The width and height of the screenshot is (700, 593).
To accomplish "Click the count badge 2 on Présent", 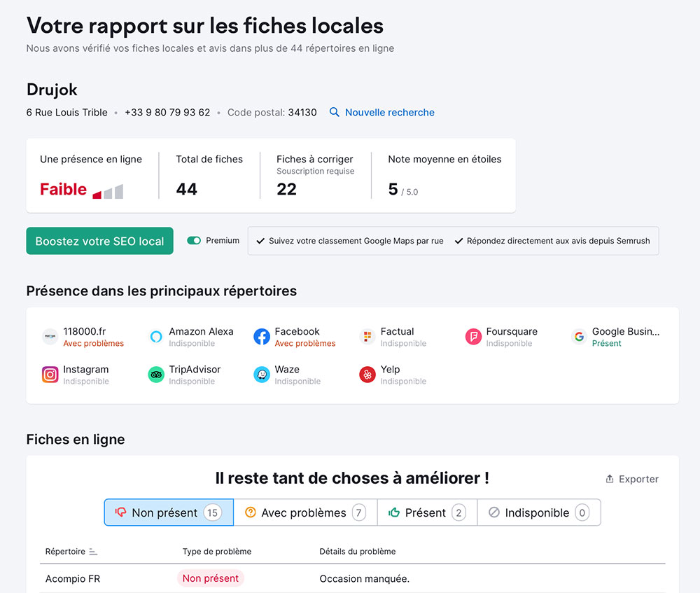I will click(x=458, y=512).
